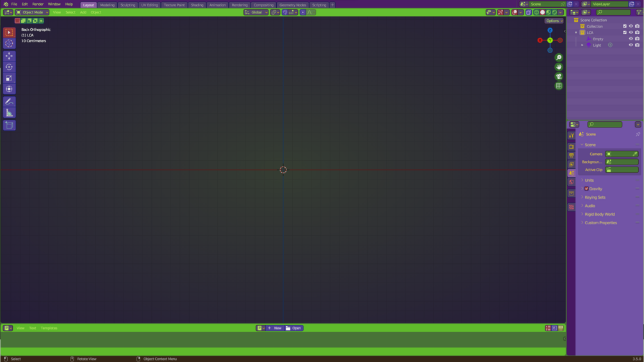Screen dimensions: 644x362
Task: Expand the Custom Properties panel
Action: tap(600, 223)
